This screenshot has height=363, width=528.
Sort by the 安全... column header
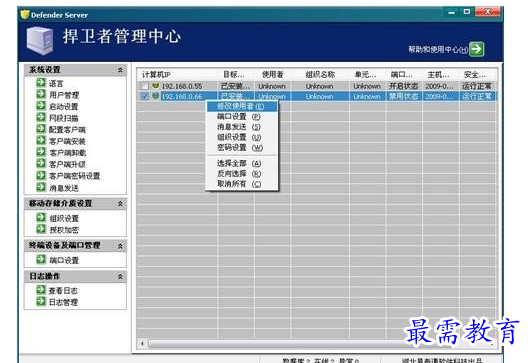coord(477,74)
